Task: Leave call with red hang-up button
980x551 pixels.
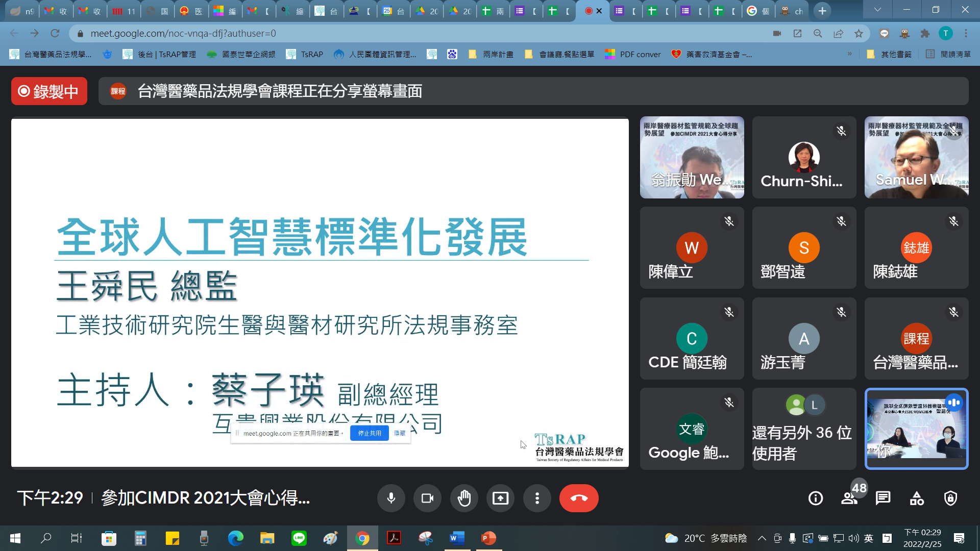Action: (579, 498)
